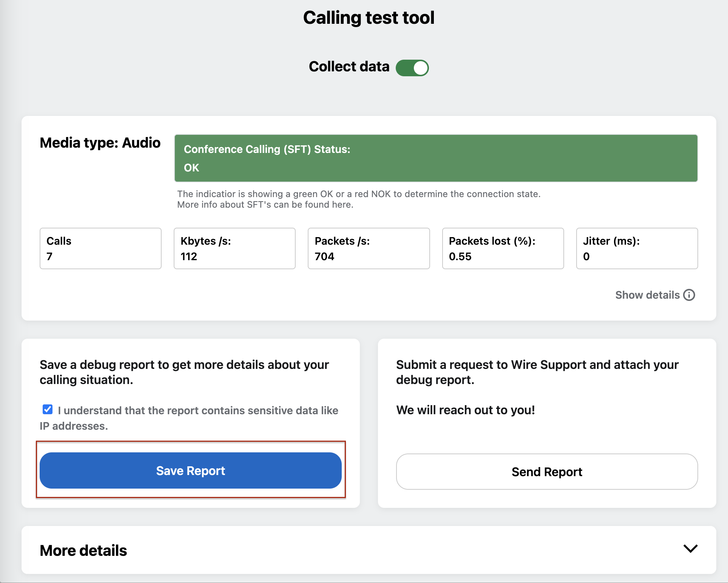Expand the More details chevron
Image resolution: width=728 pixels, height=583 pixels.
690,549
